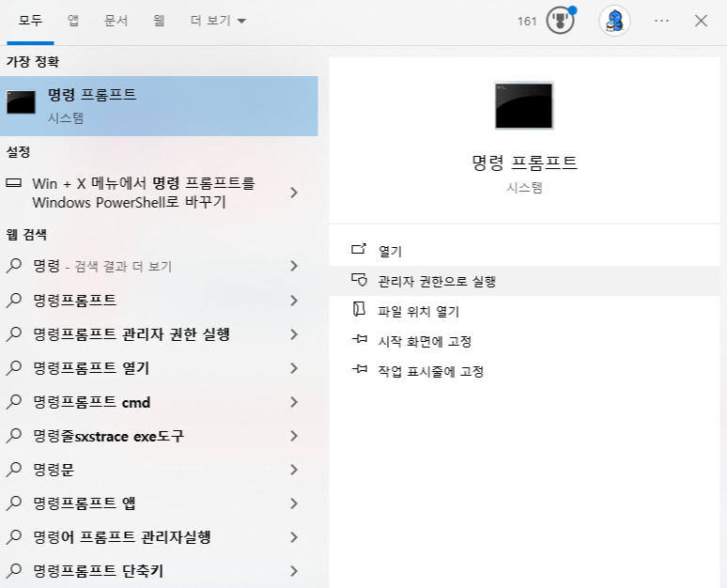Click magnifier icon beside 명령프롬프트 cmd
The image size is (727, 588).
pyautogui.click(x=14, y=402)
